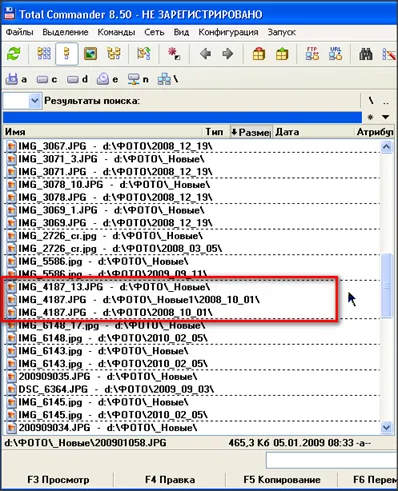Click the pack files gift icon
Screen dimensions: 398x491
click(259, 54)
